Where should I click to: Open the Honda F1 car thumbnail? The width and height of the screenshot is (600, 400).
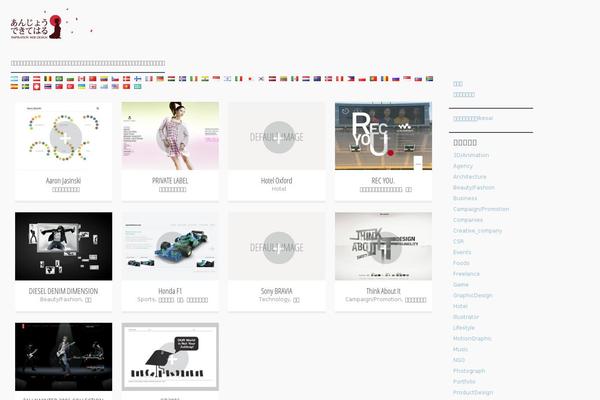170,246
